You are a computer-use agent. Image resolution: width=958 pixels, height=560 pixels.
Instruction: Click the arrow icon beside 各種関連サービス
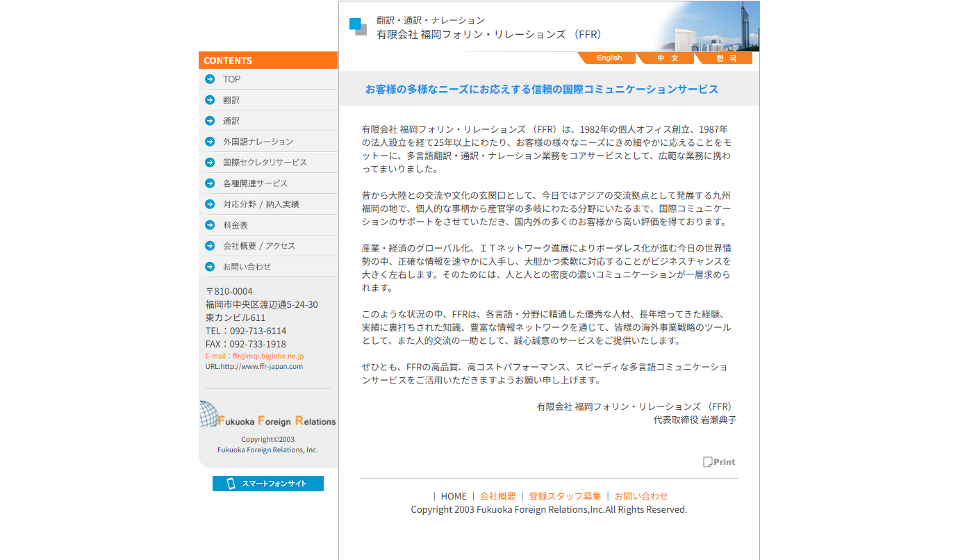point(210,183)
